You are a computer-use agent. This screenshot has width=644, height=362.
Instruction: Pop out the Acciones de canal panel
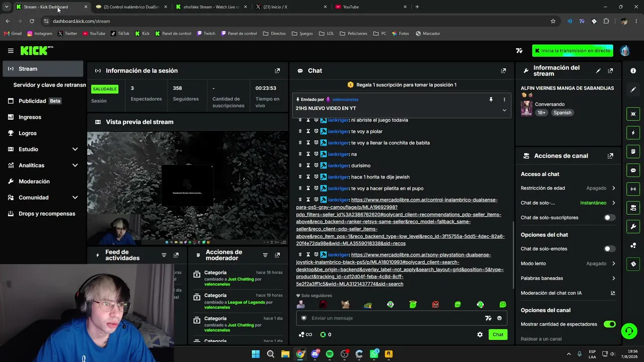(610, 156)
